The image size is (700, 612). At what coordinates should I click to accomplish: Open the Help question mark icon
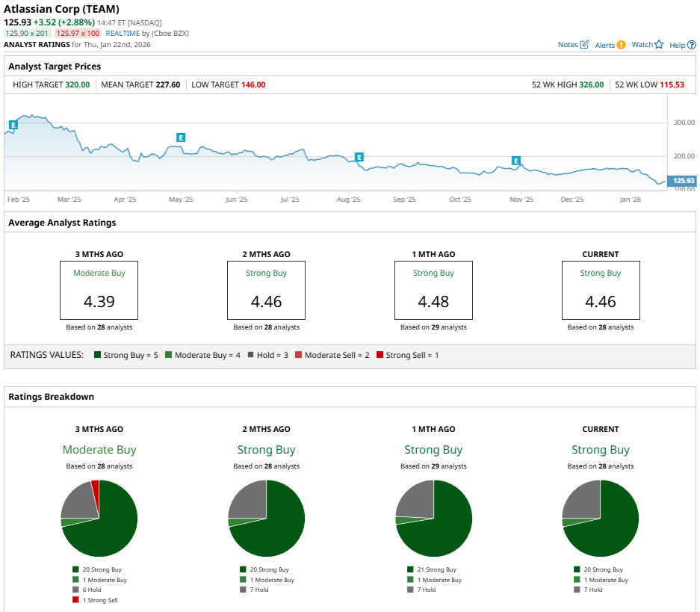tap(691, 45)
